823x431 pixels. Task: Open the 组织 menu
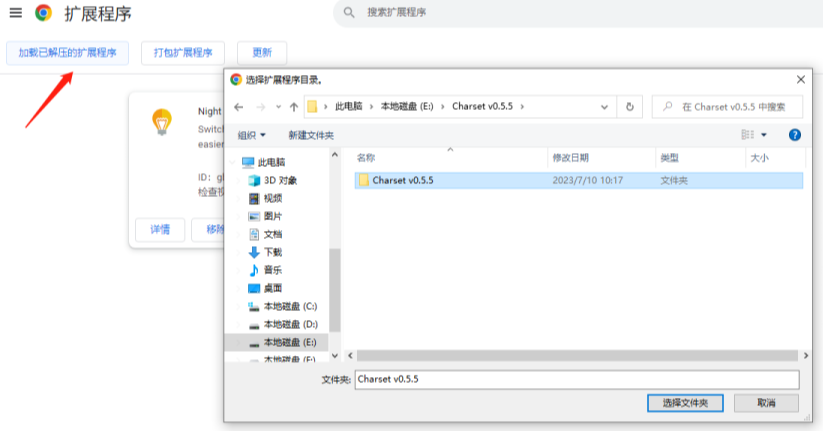pos(251,135)
